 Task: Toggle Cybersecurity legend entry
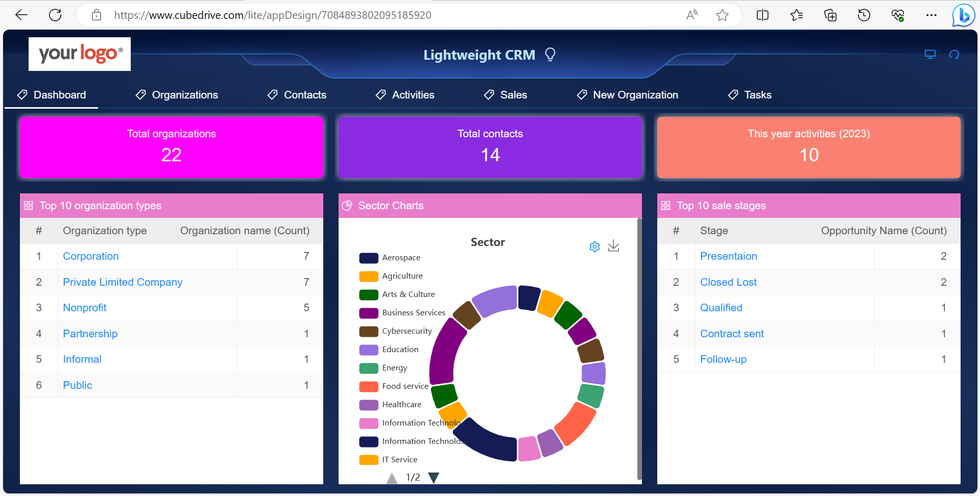coord(396,331)
